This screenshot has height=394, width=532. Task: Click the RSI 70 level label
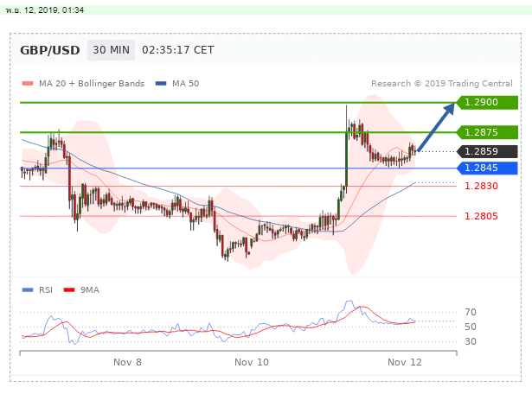pyautogui.click(x=471, y=312)
